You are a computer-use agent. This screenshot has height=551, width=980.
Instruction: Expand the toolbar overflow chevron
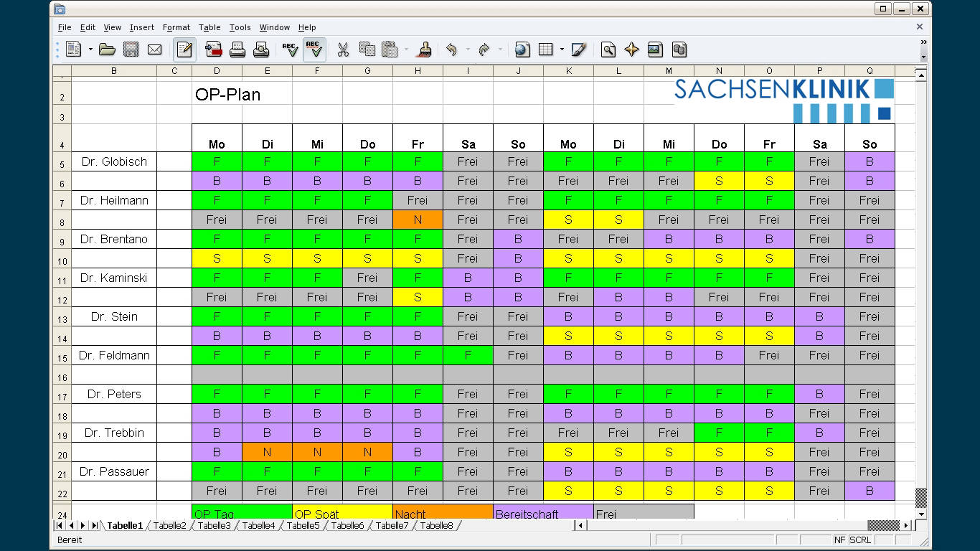[x=923, y=42]
